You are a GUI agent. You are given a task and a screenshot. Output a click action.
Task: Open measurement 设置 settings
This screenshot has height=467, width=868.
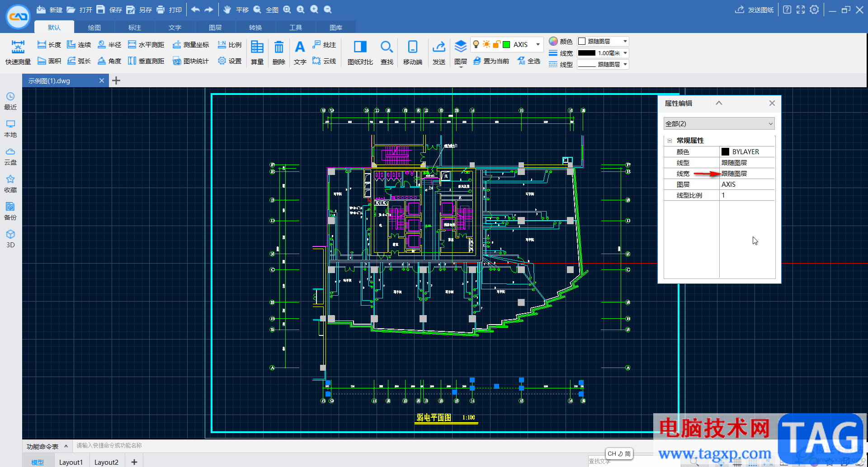[x=230, y=61]
